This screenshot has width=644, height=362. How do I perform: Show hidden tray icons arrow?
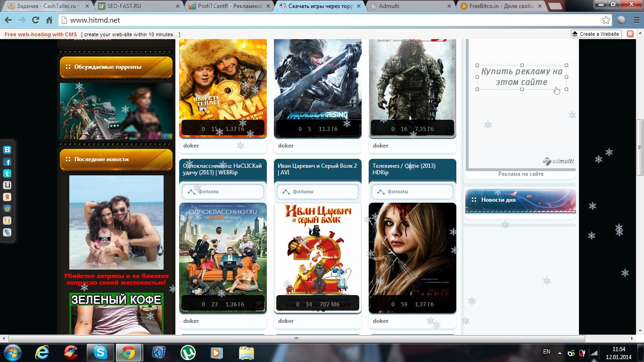[x=560, y=353]
